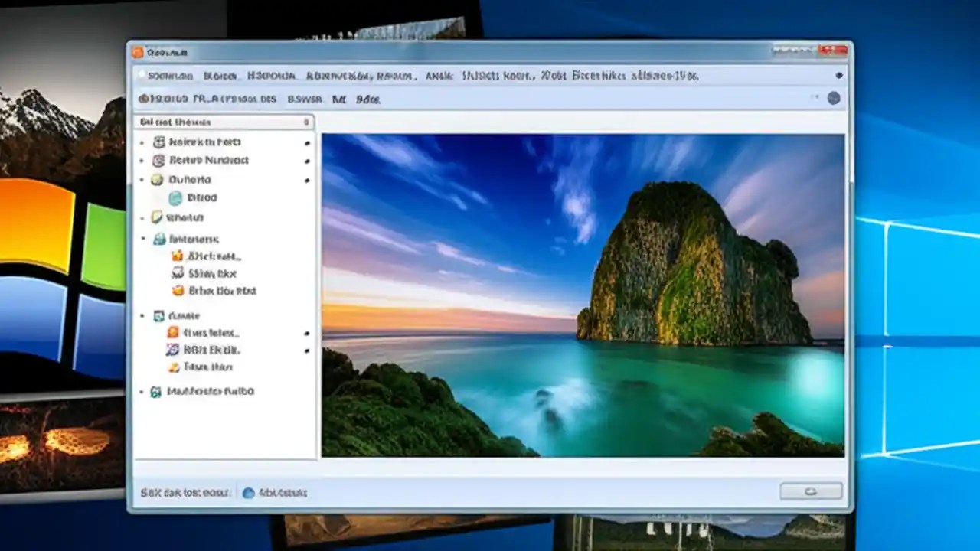Screen dimensions: 980x551
Task: Toggle the bullet beside the first tree item
Action: coord(142,142)
